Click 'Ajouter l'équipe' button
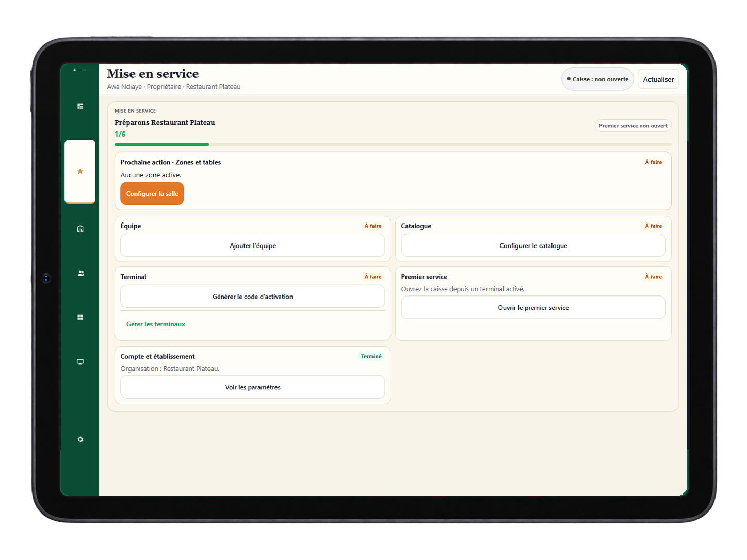 (253, 245)
